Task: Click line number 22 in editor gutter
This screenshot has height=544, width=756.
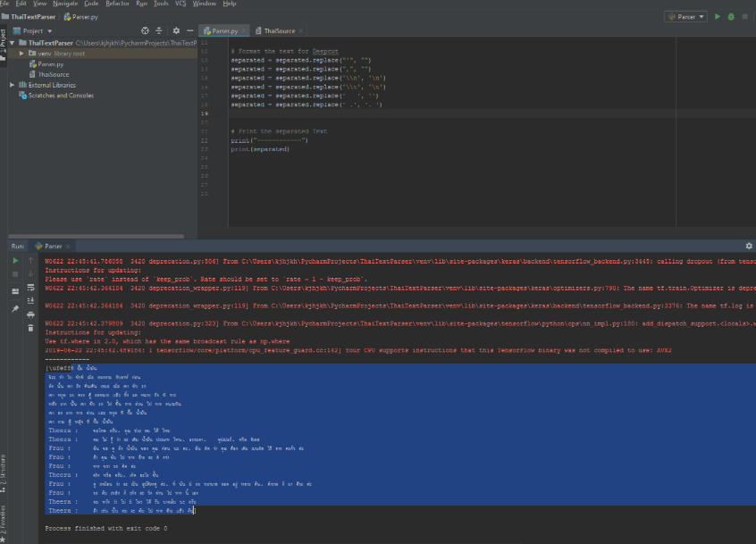Action: 205,140
